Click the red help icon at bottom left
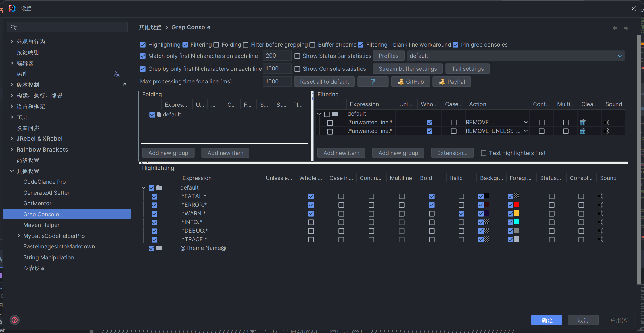 tap(15, 320)
